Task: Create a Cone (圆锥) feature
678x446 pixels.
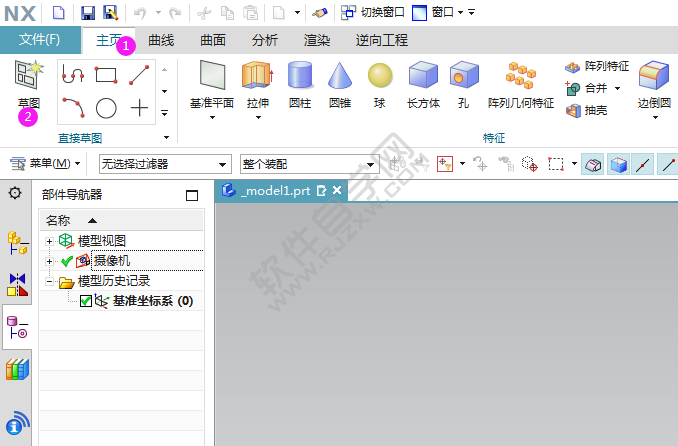Action: pos(340,84)
